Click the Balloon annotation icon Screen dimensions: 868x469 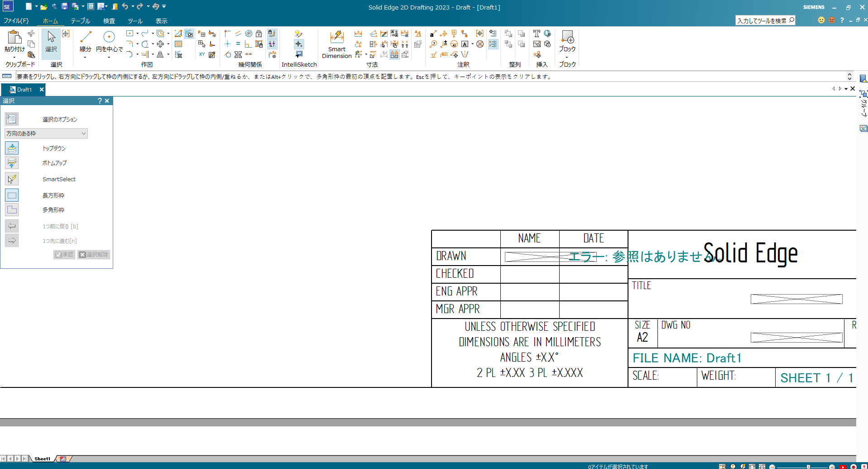coord(433,44)
